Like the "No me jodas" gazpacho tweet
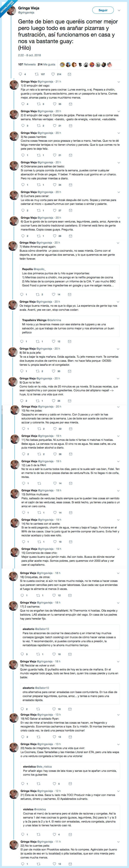The width and height of the screenshot is (129, 868). pyautogui.click(x=55, y=429)
